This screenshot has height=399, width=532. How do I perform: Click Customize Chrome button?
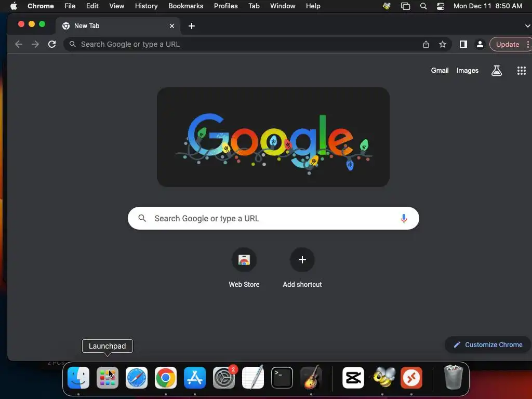pyautogui.click(x=488, y=345)
